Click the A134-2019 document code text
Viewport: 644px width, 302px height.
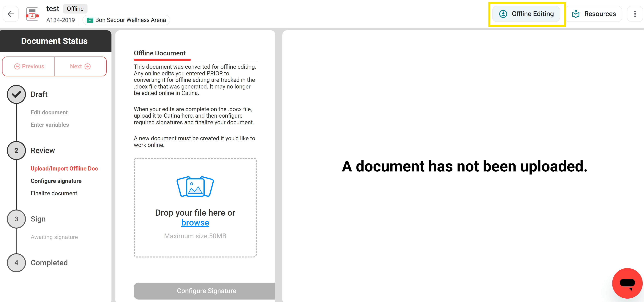coord(61,20)
